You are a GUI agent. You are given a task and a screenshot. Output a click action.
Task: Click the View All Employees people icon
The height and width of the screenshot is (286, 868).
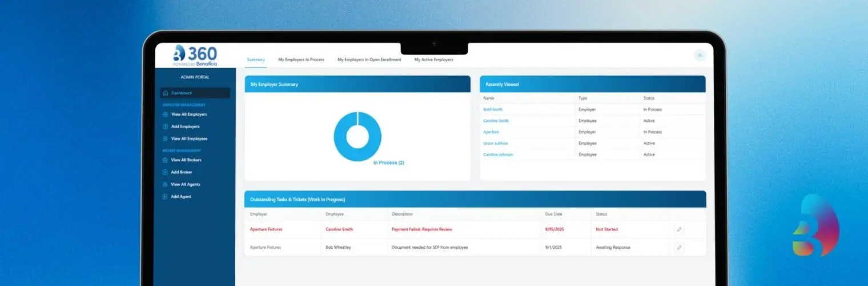165,138
